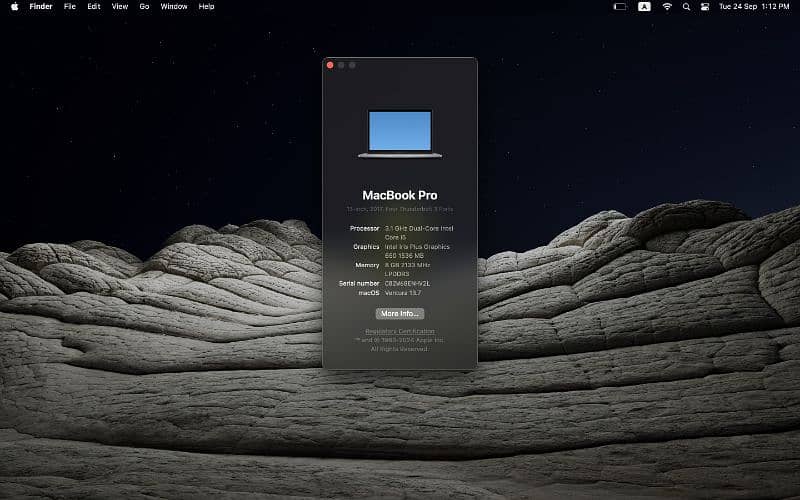Open the File menu
The width and height of the screenshot is (800, 500).
click(x=70, y=6)
